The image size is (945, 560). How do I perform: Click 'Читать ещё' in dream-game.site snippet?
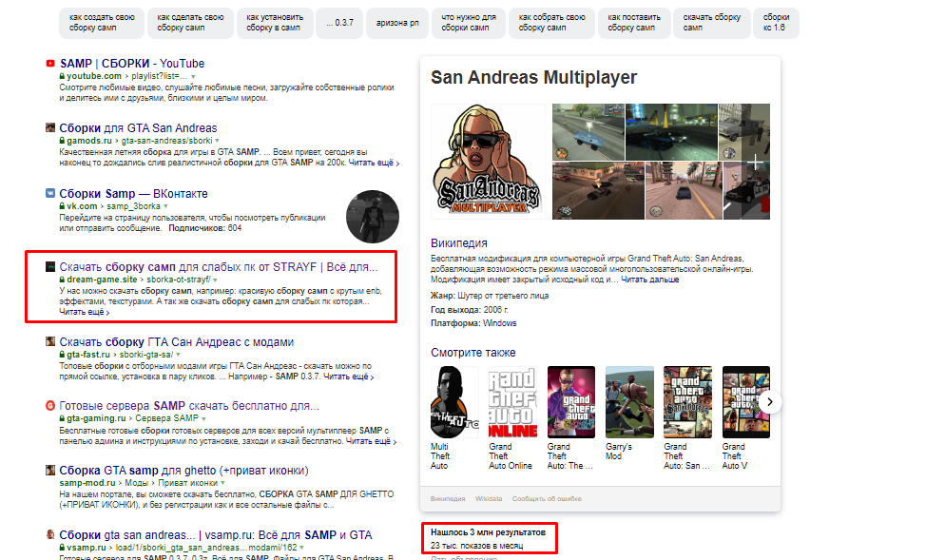85,312
